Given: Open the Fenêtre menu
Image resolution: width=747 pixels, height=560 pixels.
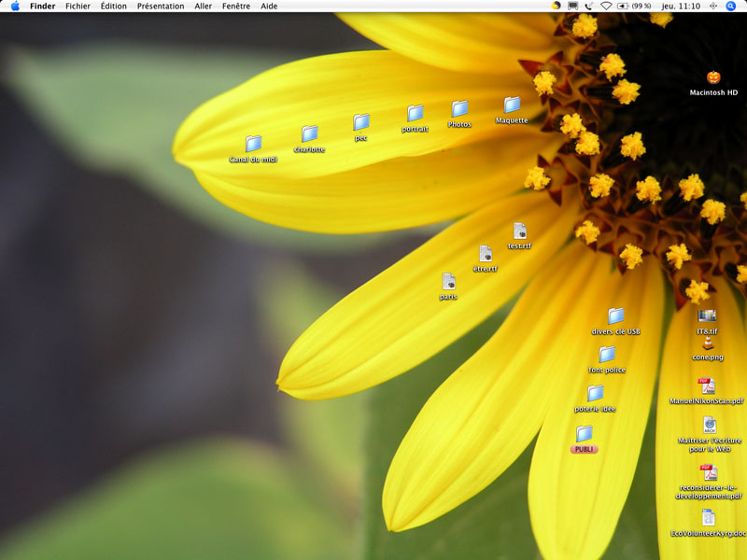Looking at the screenshot, I should click(x=236, y=7).
